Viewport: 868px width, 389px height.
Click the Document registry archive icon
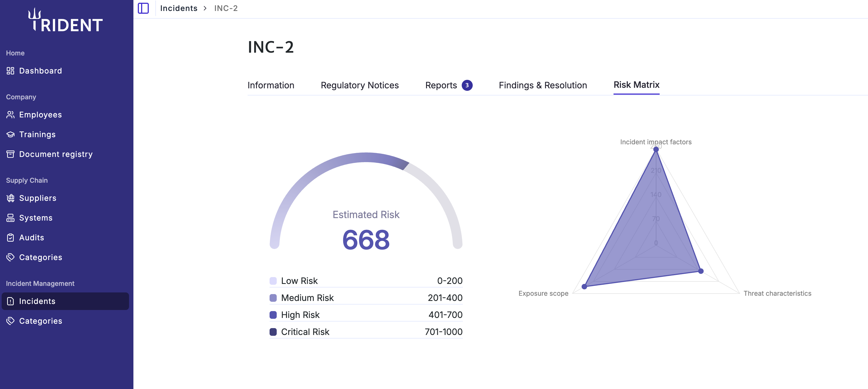[x=10, y=154]
